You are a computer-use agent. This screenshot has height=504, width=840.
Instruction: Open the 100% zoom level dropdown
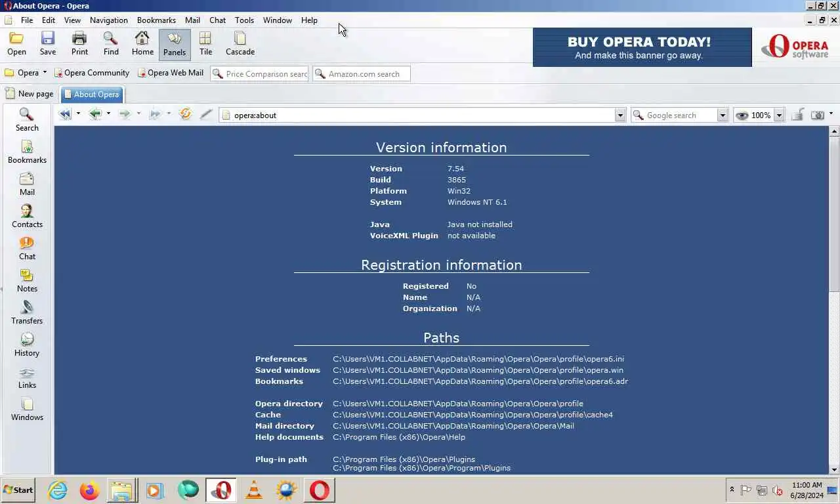pos(779,115)
